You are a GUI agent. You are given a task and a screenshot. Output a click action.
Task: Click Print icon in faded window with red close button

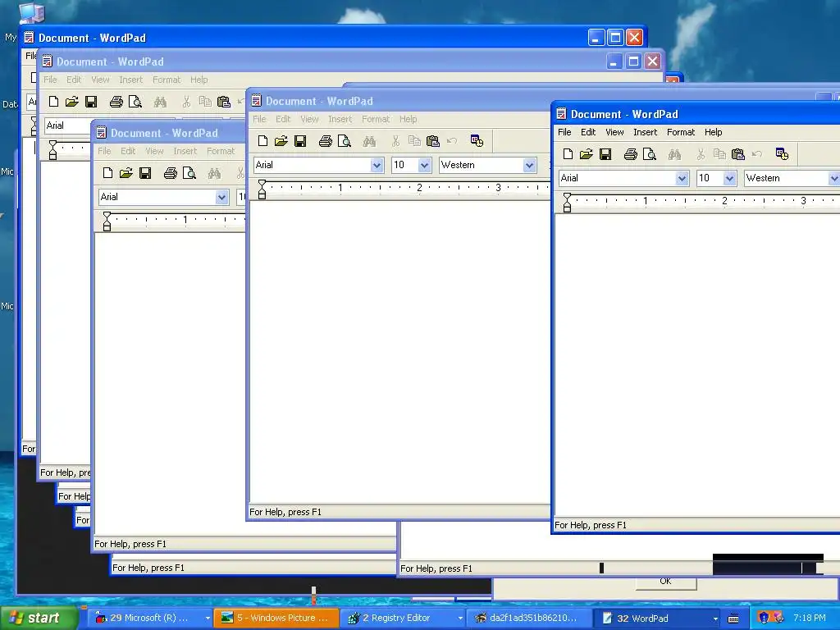click(x=116, y=101)
